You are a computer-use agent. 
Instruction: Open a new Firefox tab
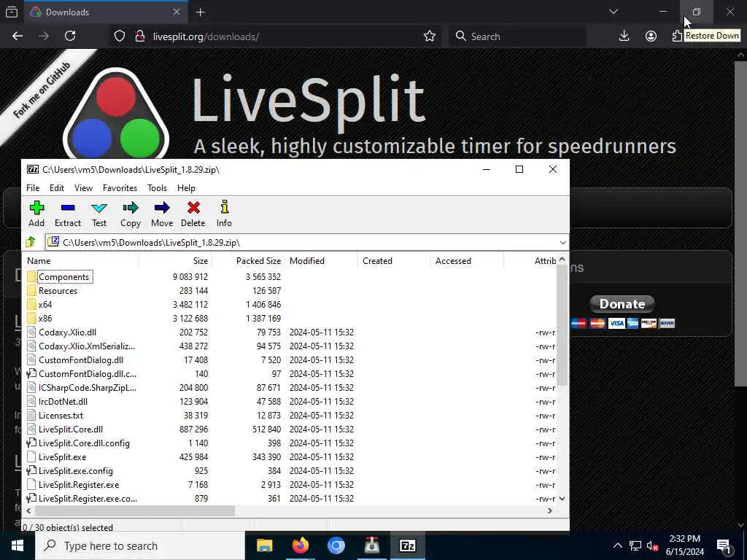point(201,12)
